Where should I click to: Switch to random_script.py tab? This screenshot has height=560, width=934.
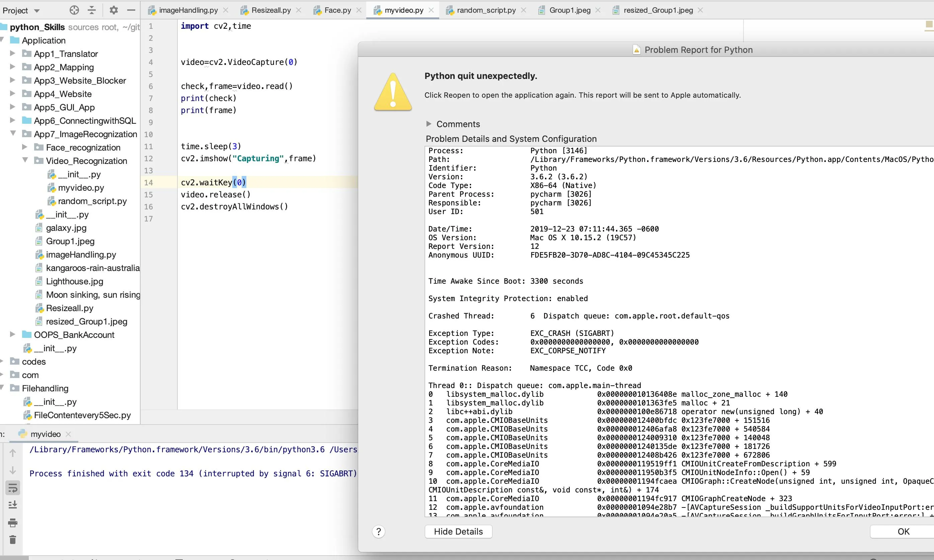coord(486,10)
